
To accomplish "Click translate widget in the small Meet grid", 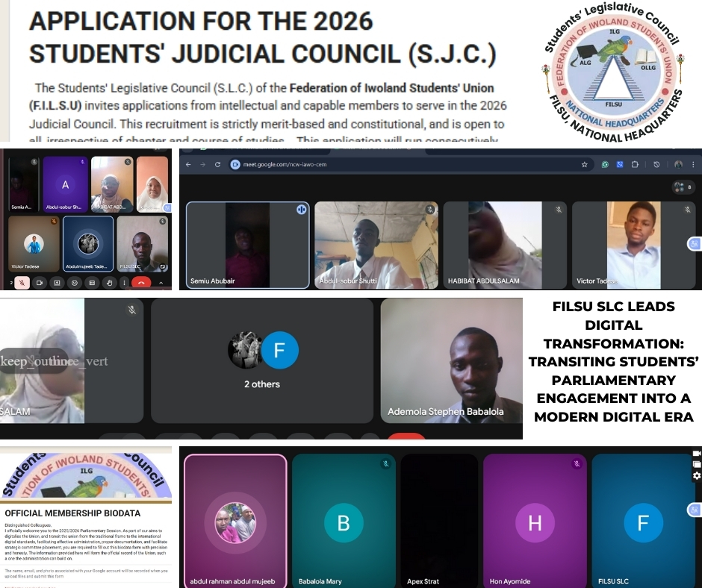I will (168, 207).
